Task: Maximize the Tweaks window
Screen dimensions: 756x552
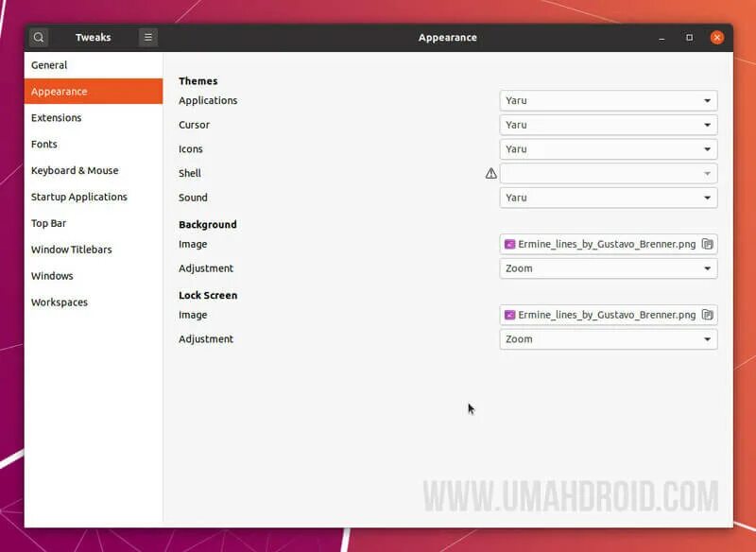Action: pyautogui.click(x=690, y=38)
